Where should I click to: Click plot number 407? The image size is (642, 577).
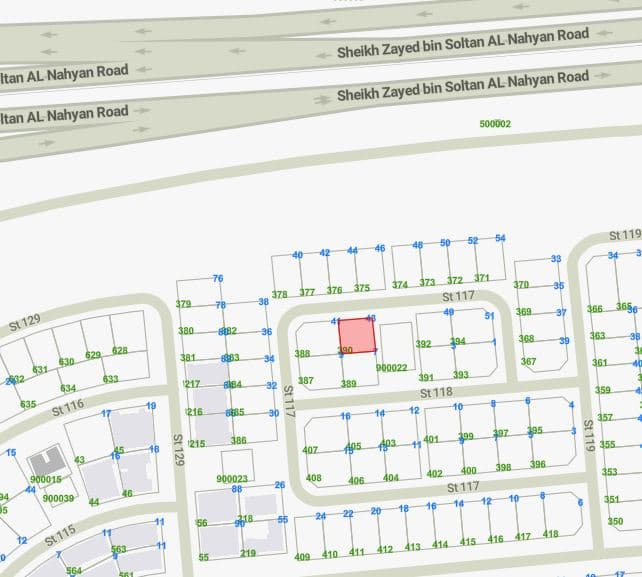click(310, 450)
